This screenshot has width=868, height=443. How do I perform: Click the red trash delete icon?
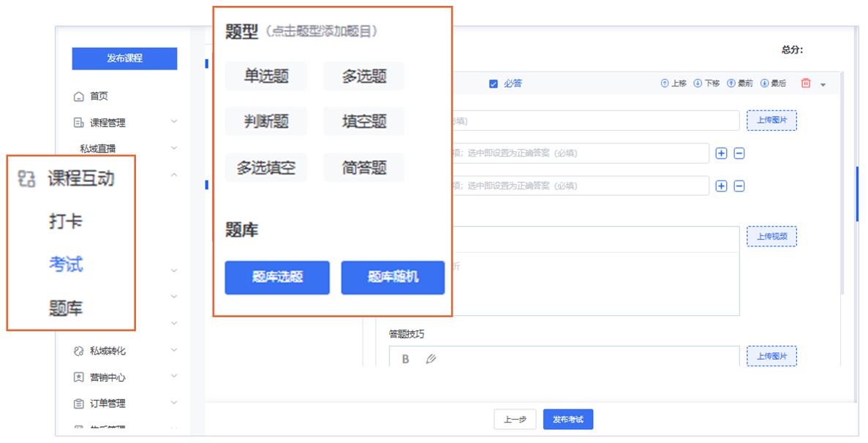(x=805, y=83)
